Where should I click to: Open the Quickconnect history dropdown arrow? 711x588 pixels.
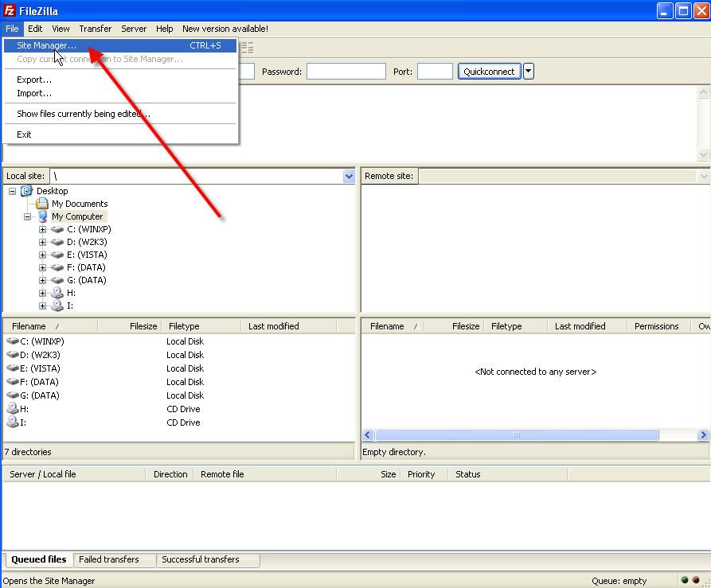pyautogui.click(x=528, y=72)
